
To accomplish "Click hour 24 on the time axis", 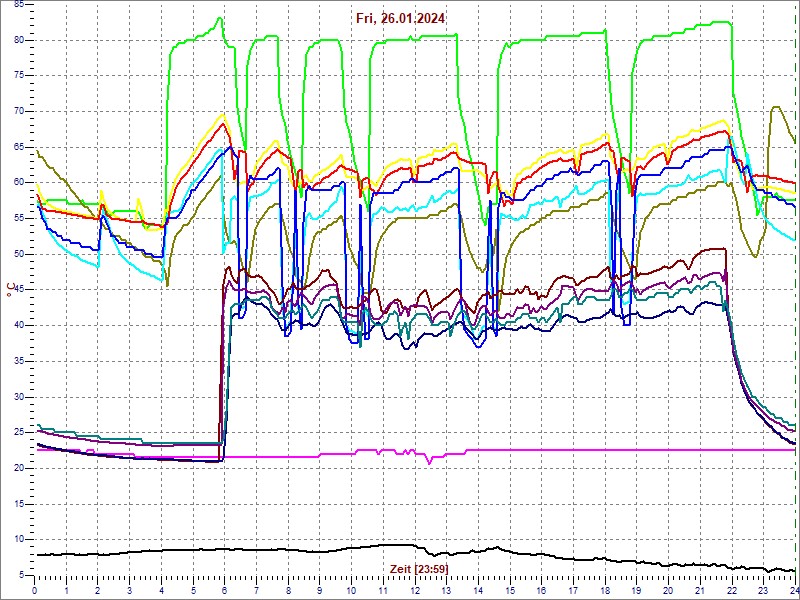I will click(x=794, y=590).
